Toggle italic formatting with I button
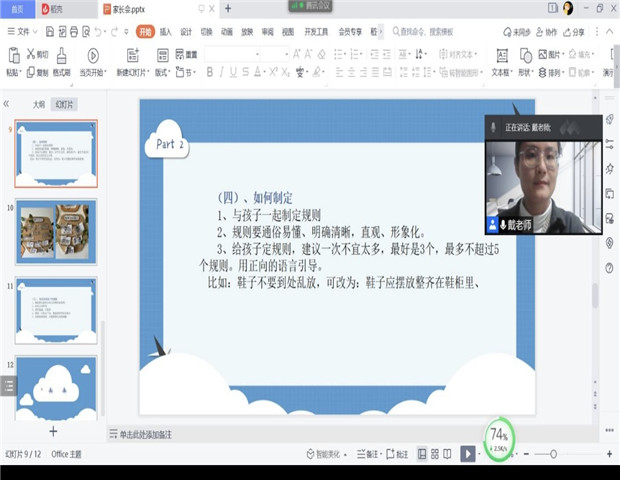This screenshot has width=620, height=480. click(x=226, y=72)
